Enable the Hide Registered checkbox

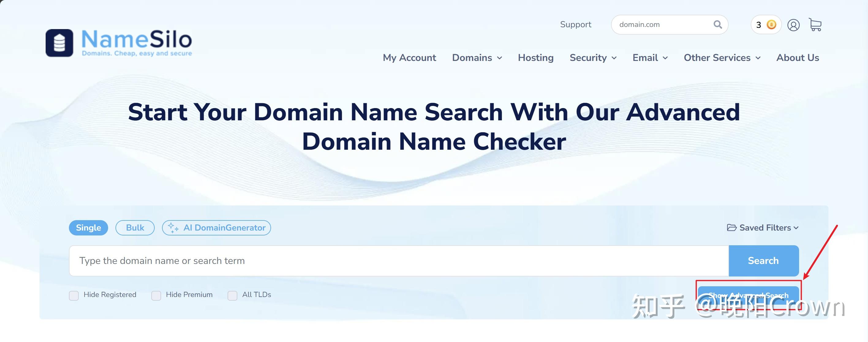74,295
